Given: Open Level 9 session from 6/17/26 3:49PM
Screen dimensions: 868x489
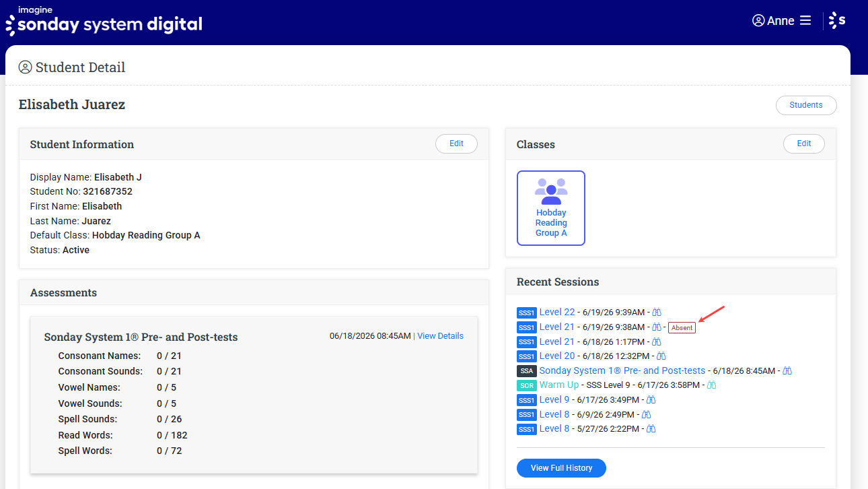Looking at the screenshot, I should 554,399.
